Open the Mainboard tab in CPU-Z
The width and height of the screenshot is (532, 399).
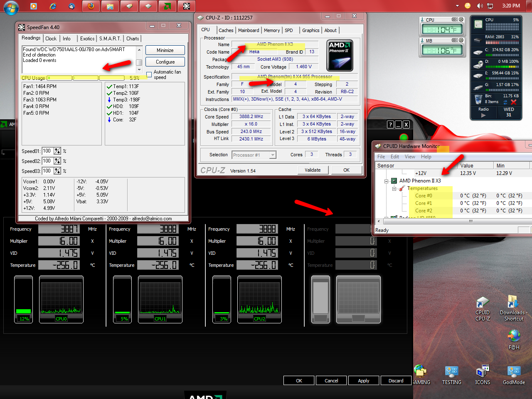[x=249, y=30]
